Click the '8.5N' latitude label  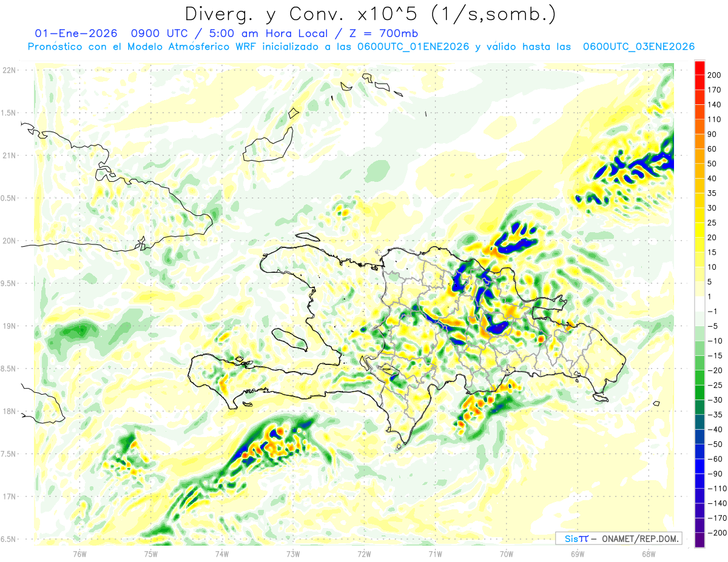(x=9, y=369)
